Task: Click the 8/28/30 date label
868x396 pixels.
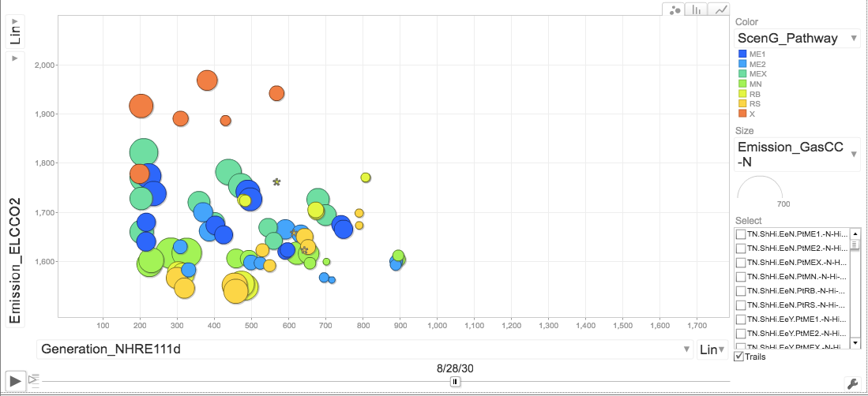Action: pyautogui.click(x=455, y=368)
